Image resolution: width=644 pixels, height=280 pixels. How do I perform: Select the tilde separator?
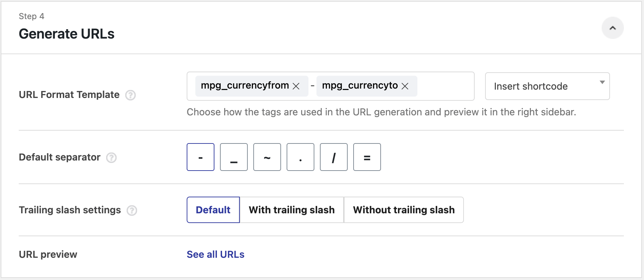pyautogui.click(x=267, y=157)
